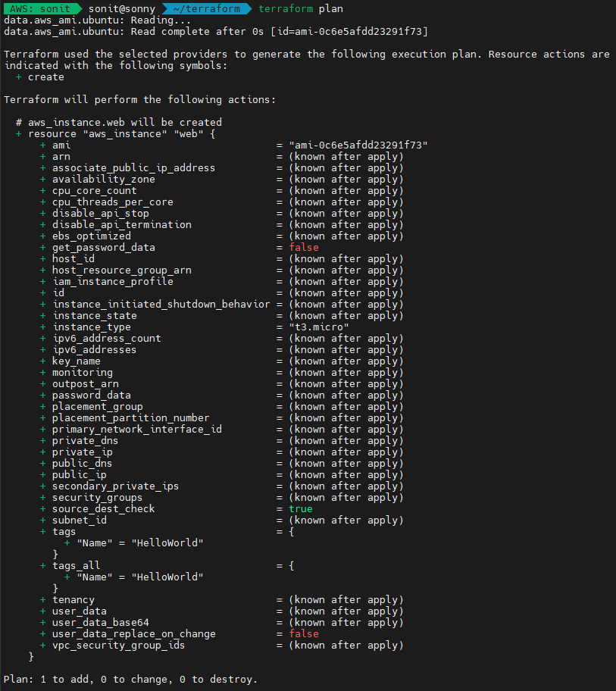The width and height of the screenshot is (616, 691).
Task: Click "Terraform will perform the following actions:"
Action: [x=139, y=100]
